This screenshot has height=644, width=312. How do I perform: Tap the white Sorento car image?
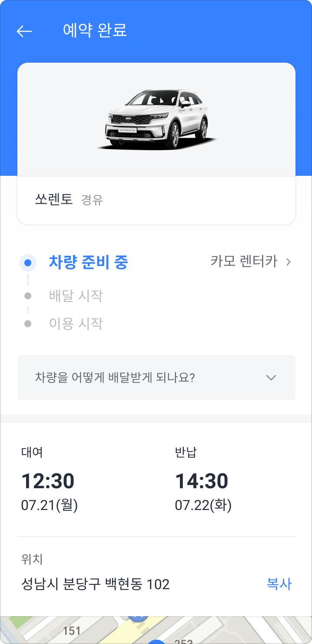[157, 119]
